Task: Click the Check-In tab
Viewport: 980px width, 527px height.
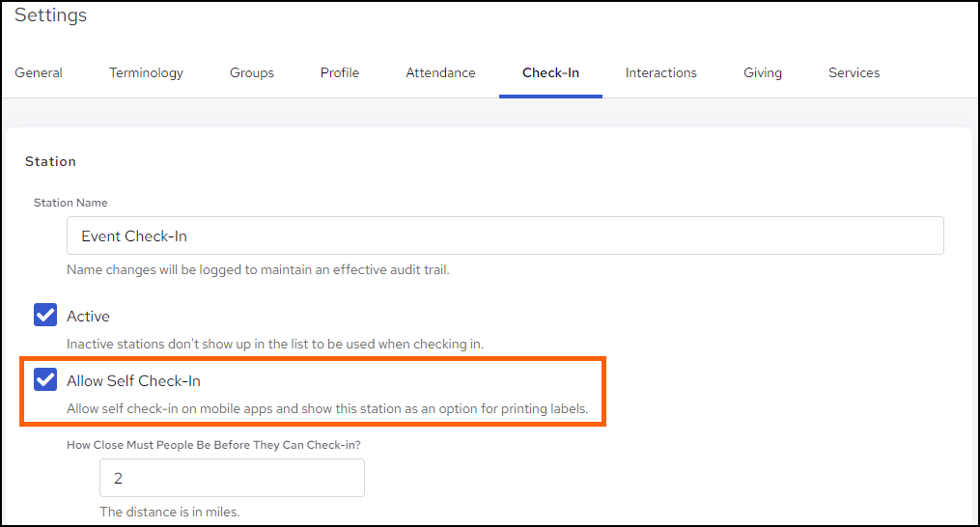Action: [550, 72]
